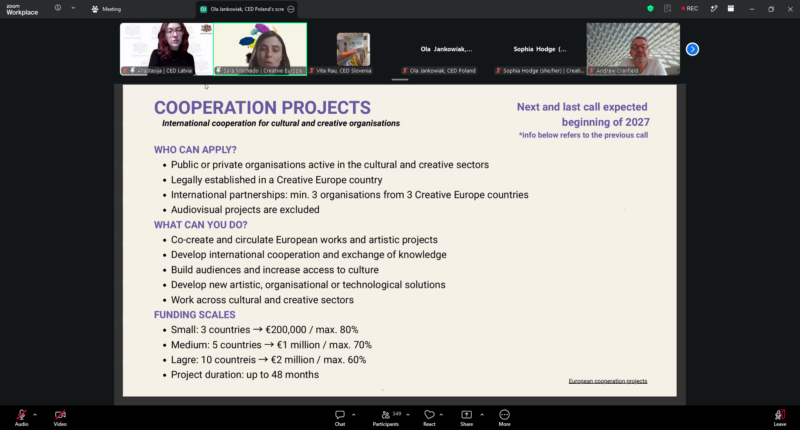Expand the caret next to Chat
The height and width of the screenshot is (430, 800).
(x=354, y=414)
